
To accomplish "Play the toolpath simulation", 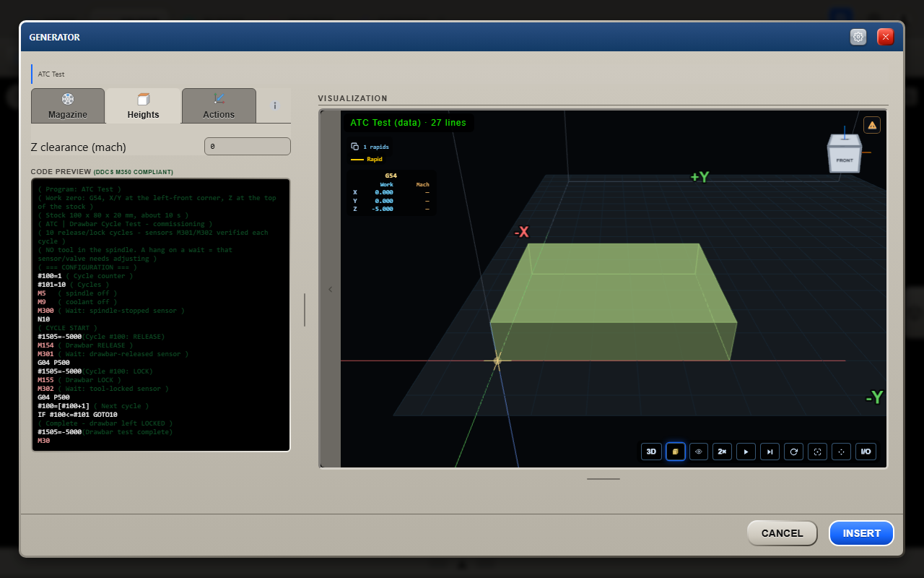I will click(746, 452).
